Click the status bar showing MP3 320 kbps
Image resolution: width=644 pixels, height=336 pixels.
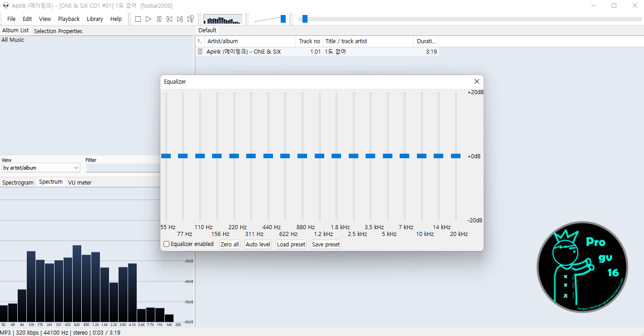(60, 332)
